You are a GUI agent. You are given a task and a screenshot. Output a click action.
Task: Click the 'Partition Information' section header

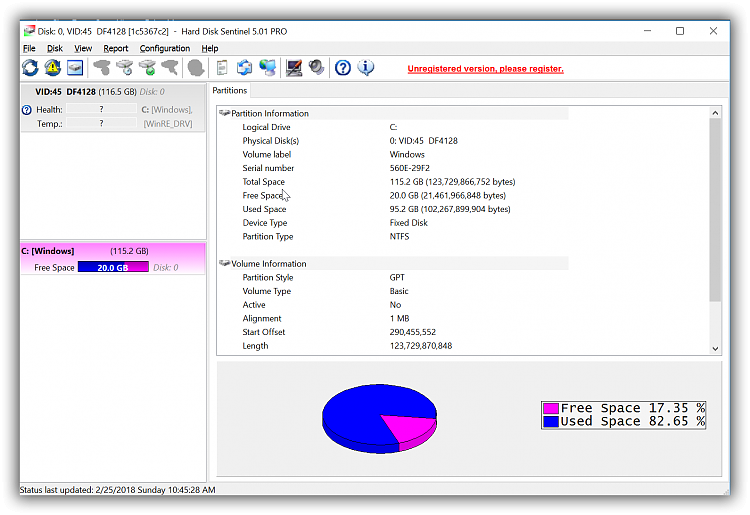coord(270,113)
